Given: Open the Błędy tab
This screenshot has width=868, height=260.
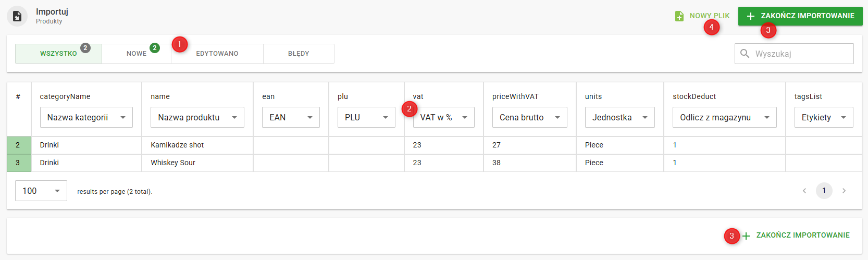Looking at the screenshot, I should click(299, 54).
